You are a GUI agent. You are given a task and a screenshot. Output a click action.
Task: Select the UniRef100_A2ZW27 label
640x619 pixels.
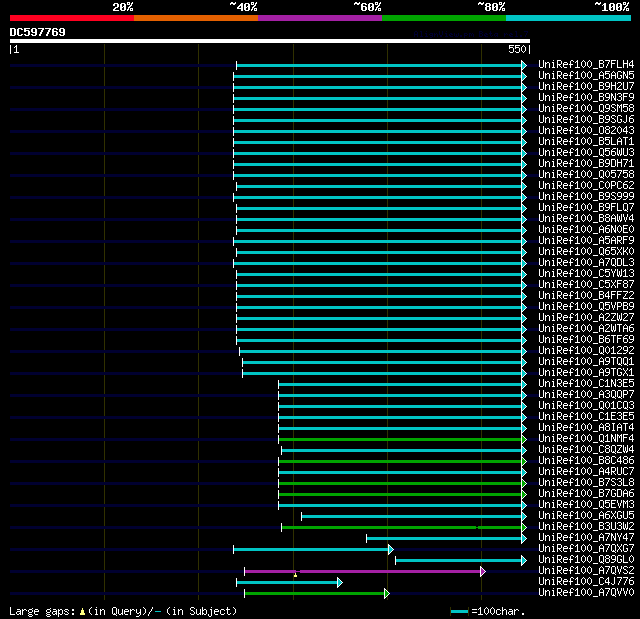point(586,318)
